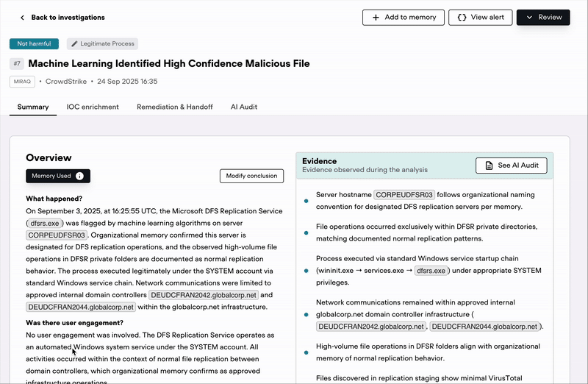Click the #7 alert number badge

17,63
